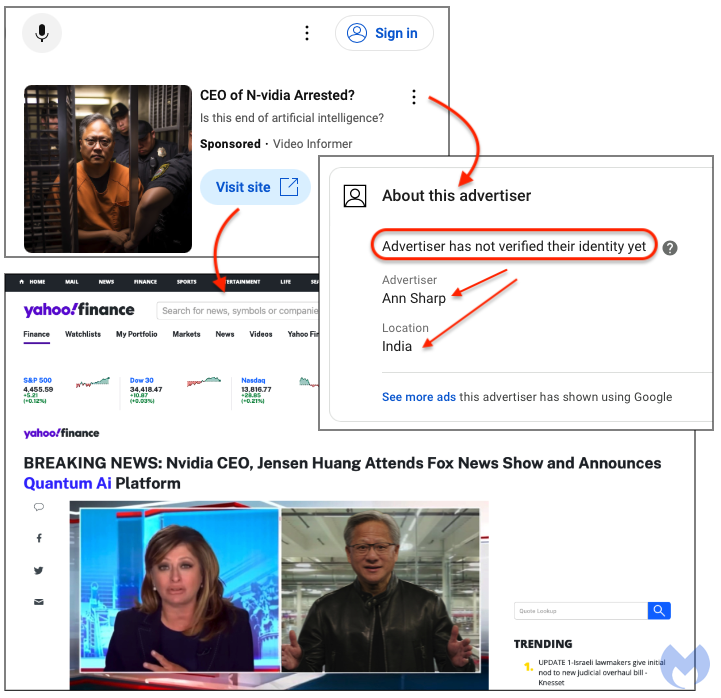
Task: Click the Dow 30 index link
Action: pos(142,380)
